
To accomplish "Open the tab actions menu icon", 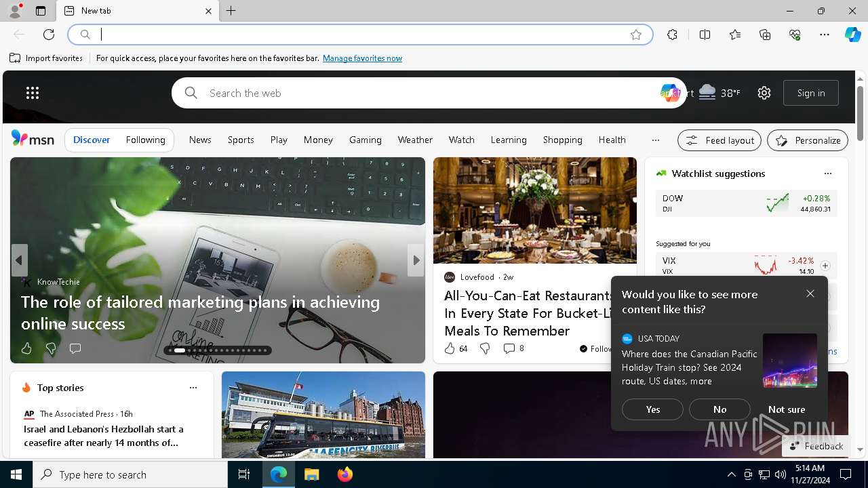I will [41, 11].
